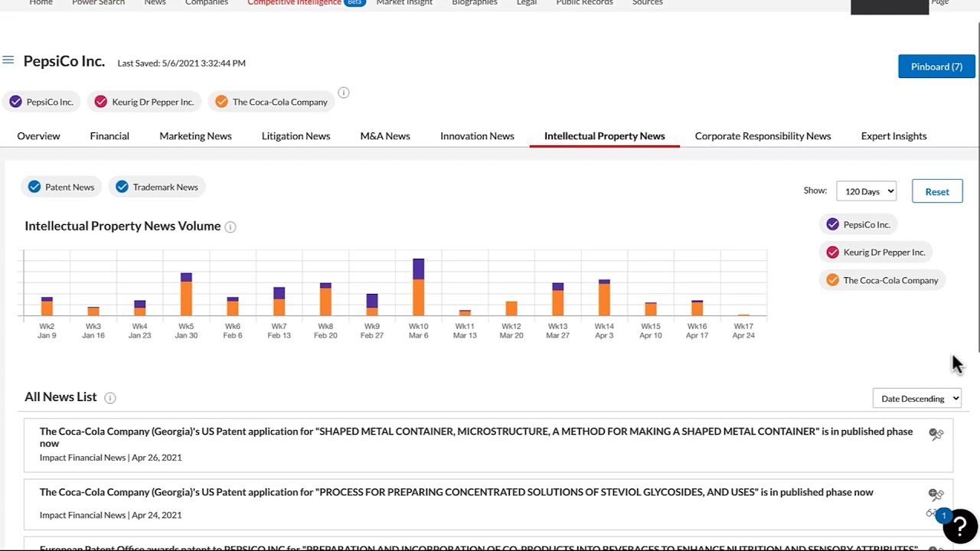Image resolution: width=980 pixels, height=551 pixels.
Task: Click the Wk13 Mar 27 chart bar
Action: (x=557, y=299)
